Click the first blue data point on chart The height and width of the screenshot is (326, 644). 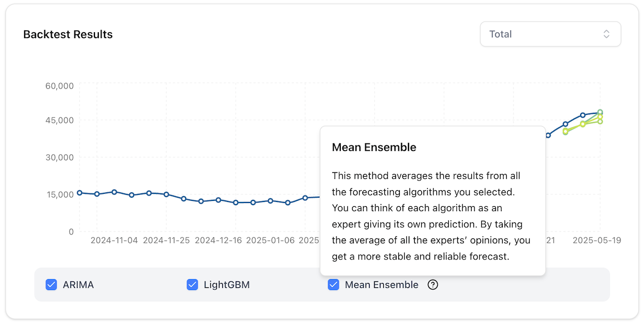pos(79,192)
